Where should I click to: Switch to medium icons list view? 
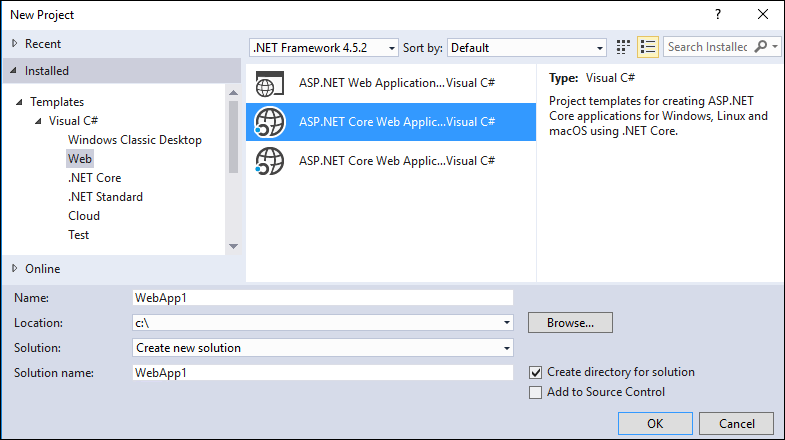[x=648, y=47]
